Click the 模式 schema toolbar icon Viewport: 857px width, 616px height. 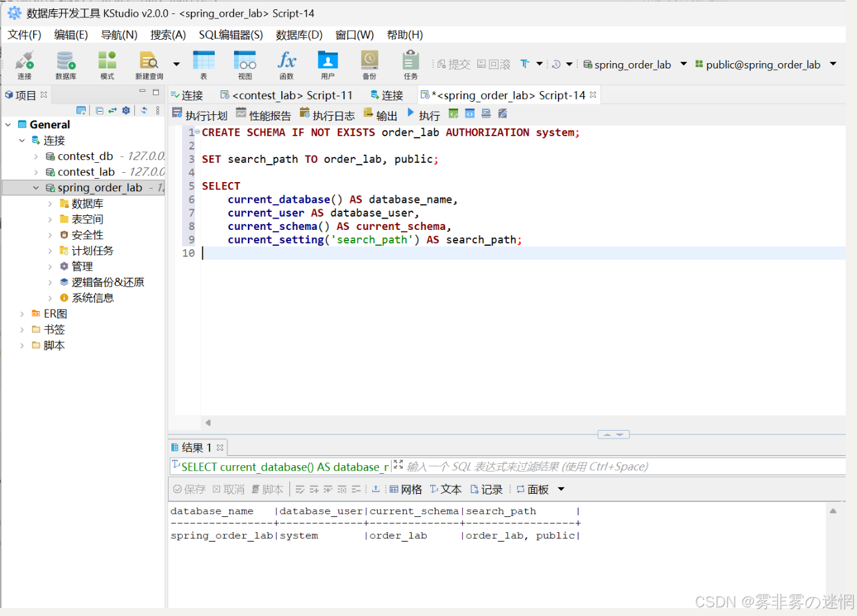coord(107,64)
